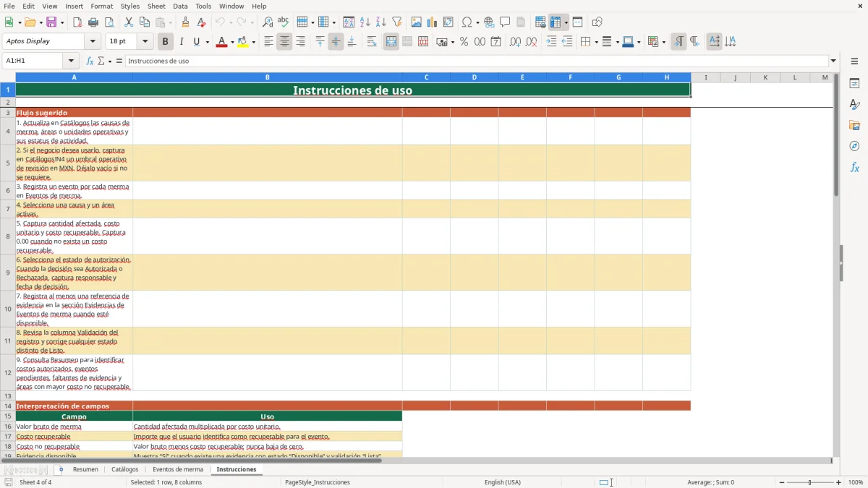This screenshot has height=488, width=868.
Task: Click language English (USA) in status bar
Action: tap(503, 482)
